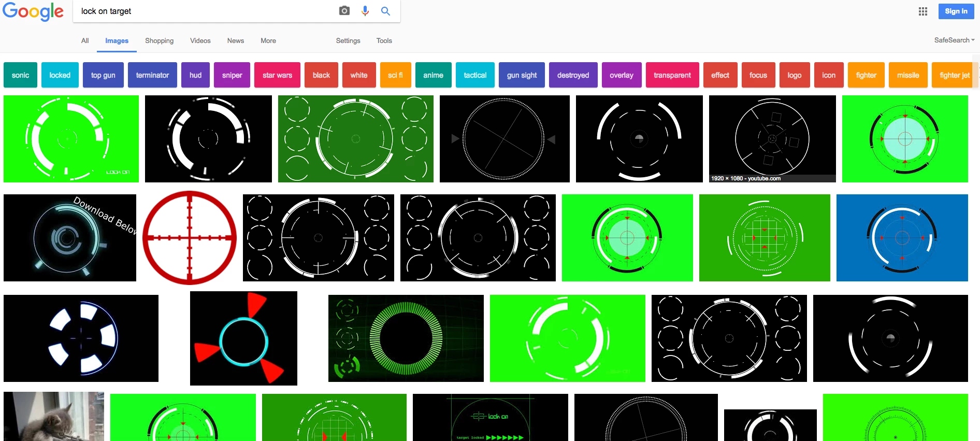Pick the 'anime' filter chip
Screen dimensions: 980x441
[x=434, y=75]
